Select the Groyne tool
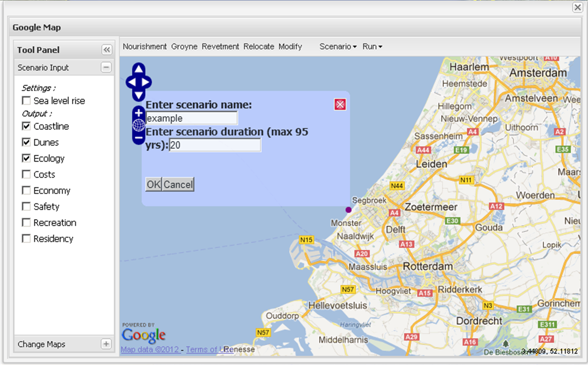The image size is (588, 365). (184, 47)
